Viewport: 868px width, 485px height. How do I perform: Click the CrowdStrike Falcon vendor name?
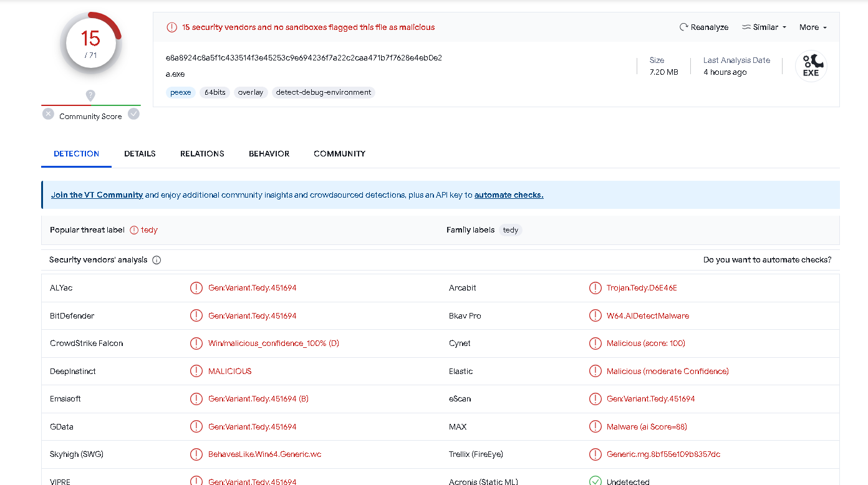tap(87, 343)
